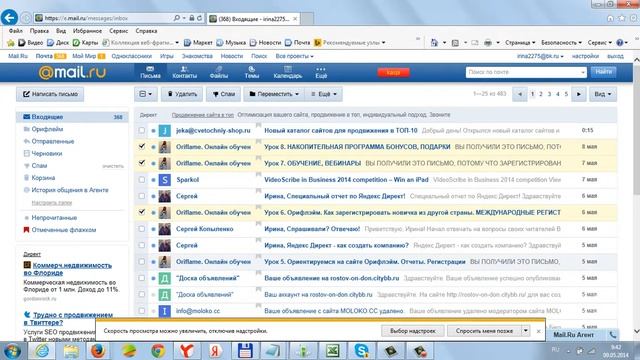Open the Справка menu

(146, 31)
